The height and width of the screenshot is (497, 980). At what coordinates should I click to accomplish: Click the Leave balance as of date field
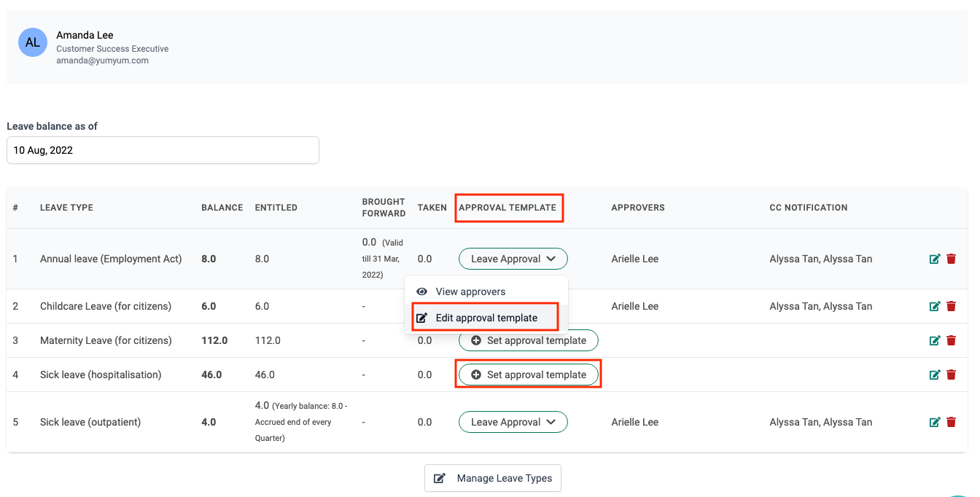[x=163, y=150]
